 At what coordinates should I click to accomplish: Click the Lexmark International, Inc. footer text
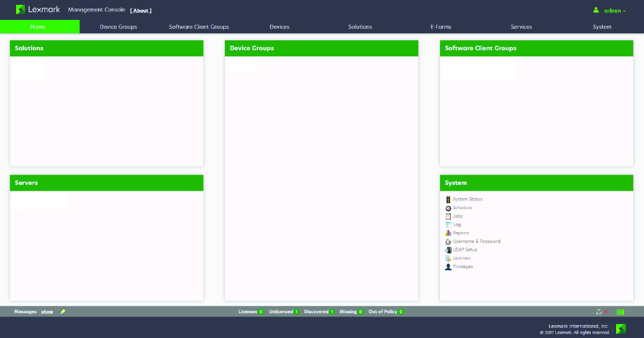coord(579,326)
